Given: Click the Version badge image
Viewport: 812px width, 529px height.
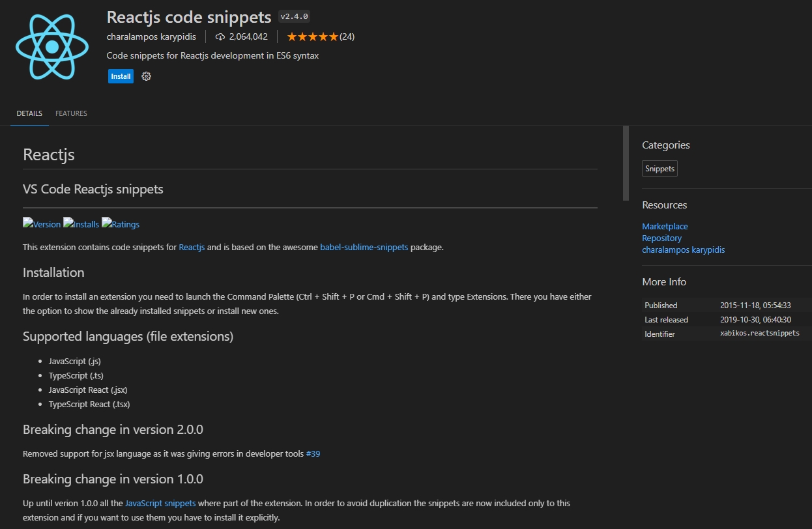Looking at the screenshot, I should coord(42,224).
